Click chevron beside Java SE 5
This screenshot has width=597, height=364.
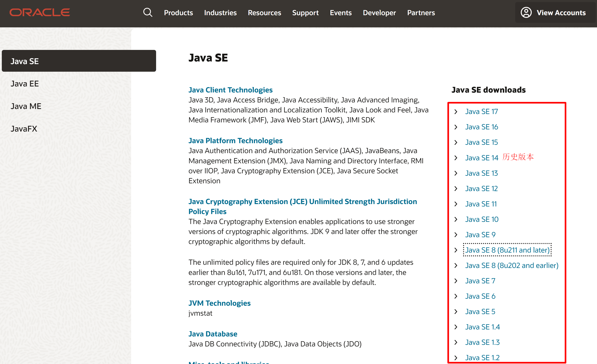tap(456, 312)
